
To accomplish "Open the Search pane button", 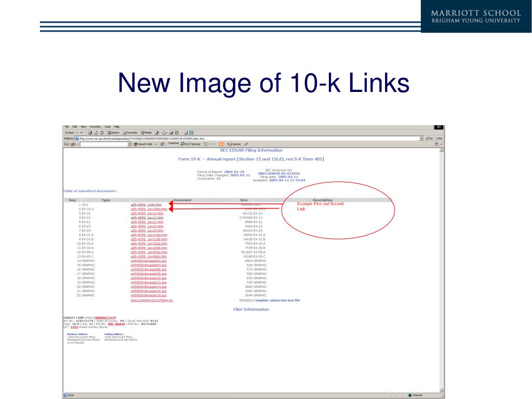I will [113, 132].
